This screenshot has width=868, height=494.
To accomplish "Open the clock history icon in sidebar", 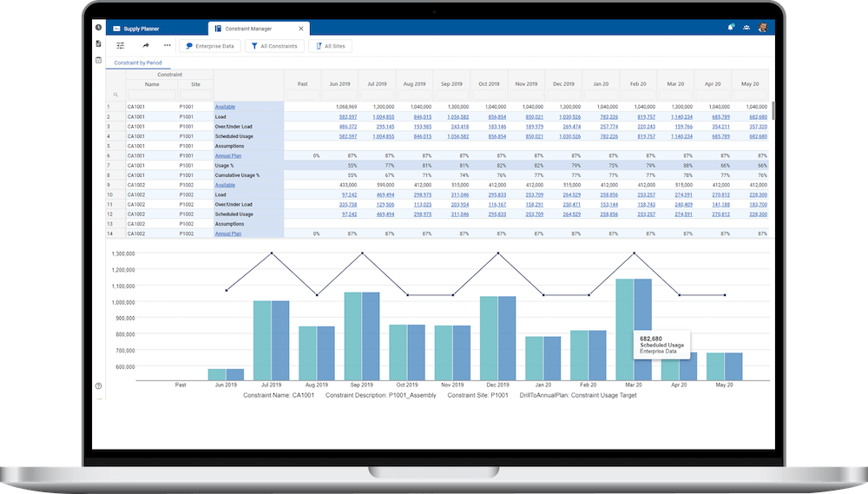I will [98, 28].
